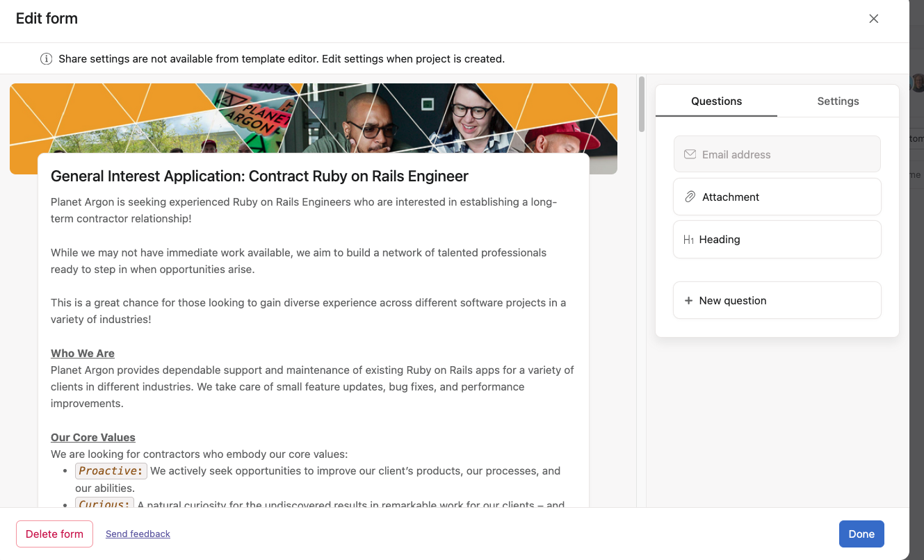Open the Send feedback link

coord(138,534)
